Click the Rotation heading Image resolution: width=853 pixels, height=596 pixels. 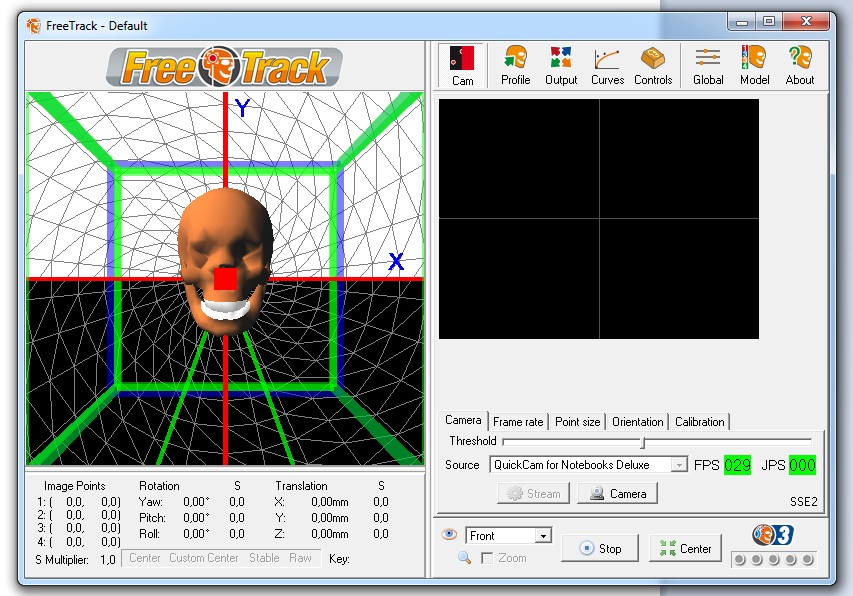coord(159,486)
